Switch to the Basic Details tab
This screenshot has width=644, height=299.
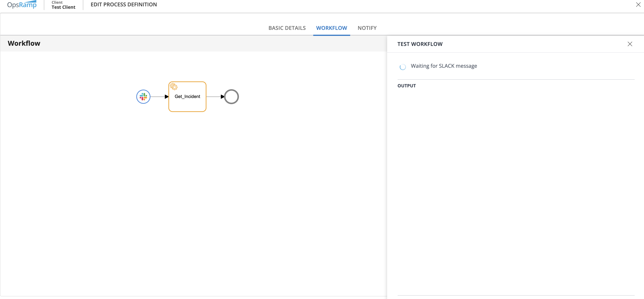pyautogui.click(x=287, y=28)
